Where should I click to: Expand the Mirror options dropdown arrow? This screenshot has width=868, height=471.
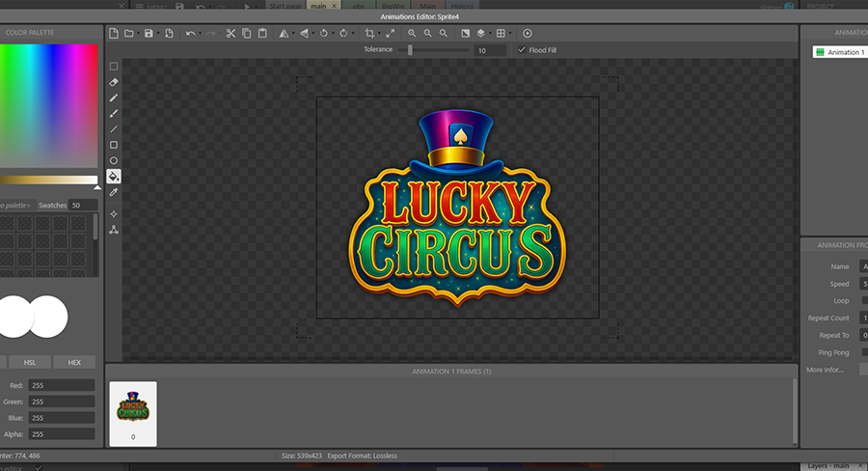293,34
